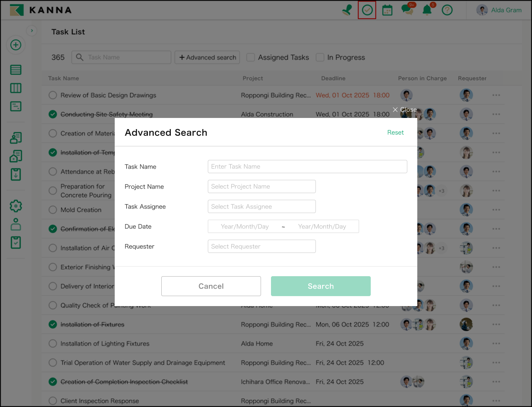Screen dimensions: 532x407
Task: Toggle the In Progress checkbox
Action: click(320, 57)
